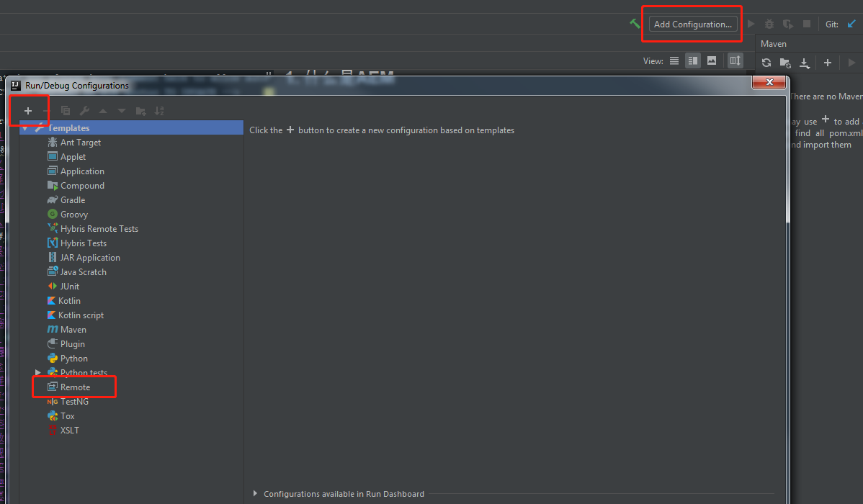Select the Hybris Remote Tests template

[99, 228]
